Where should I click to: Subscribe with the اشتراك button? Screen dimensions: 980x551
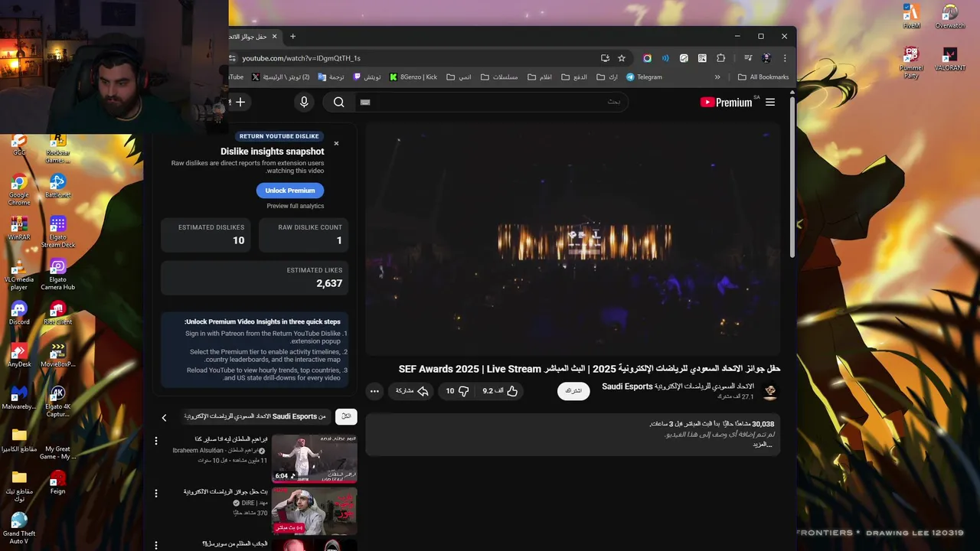point(573,391)
